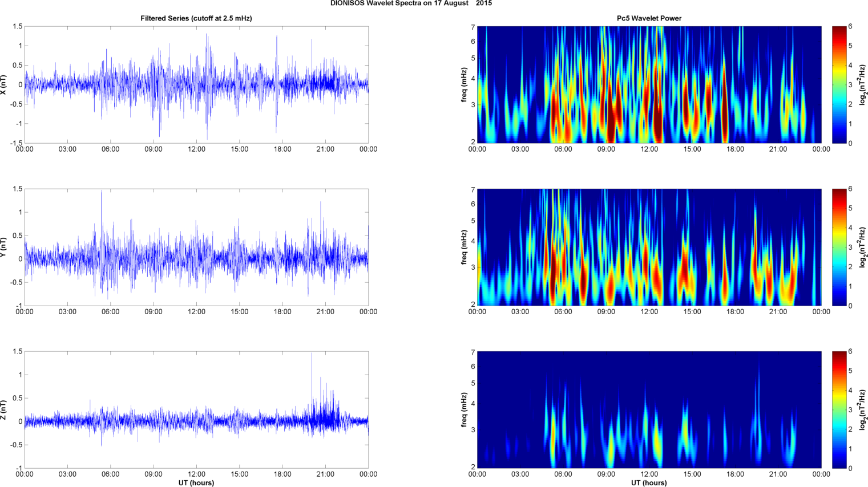Viewport: 868px width, 487px height.
Task: Click 'UT (hours)' label under the Z series plot
Action: click(196, 483)
